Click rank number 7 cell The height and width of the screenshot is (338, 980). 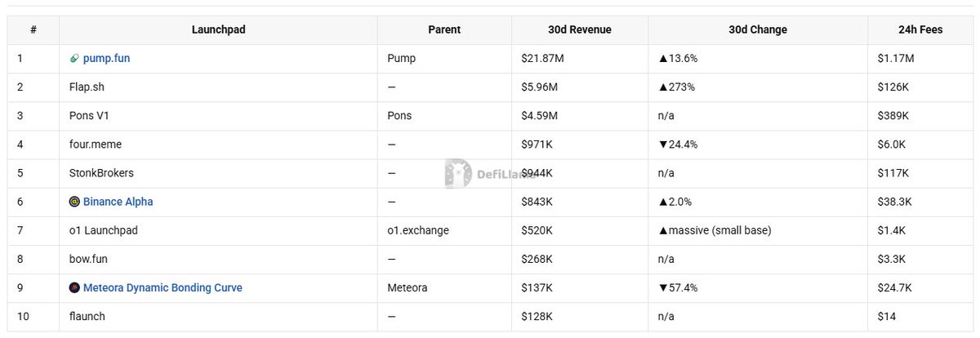tap(33, 230)
